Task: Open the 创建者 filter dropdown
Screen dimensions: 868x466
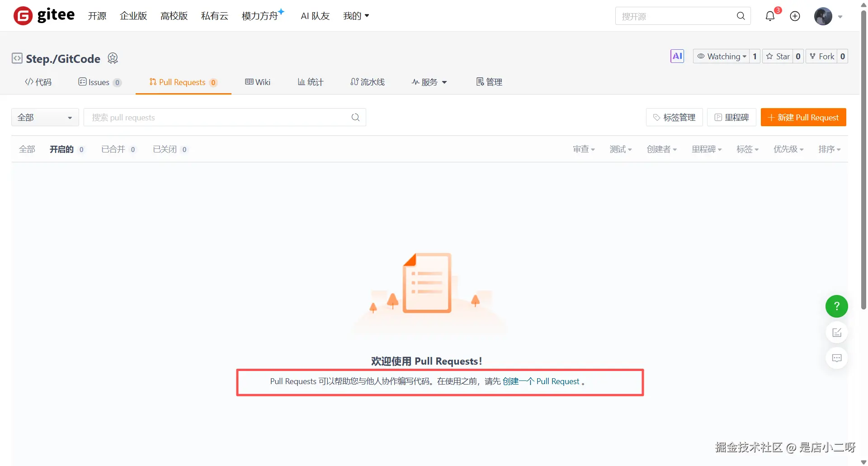Action: pyautogui.click(x=662, y=149)
